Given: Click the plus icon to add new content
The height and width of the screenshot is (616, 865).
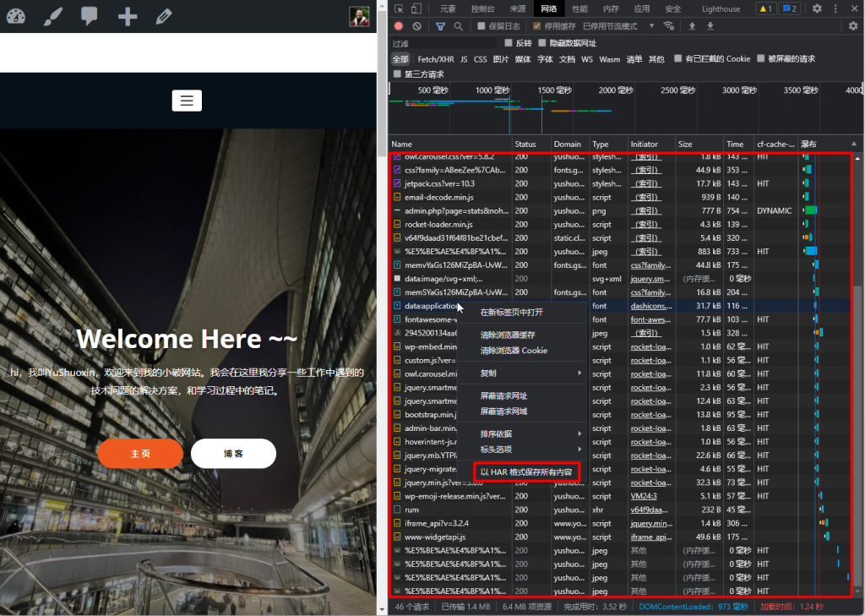Looking at the screenshot, I should point(128,16).
